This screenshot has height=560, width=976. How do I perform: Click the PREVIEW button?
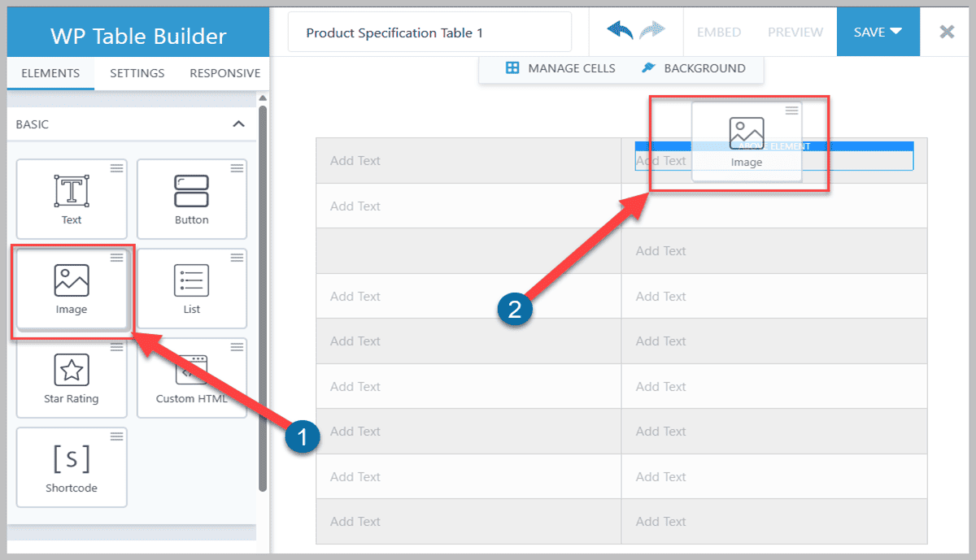click(x=795, y=32)
